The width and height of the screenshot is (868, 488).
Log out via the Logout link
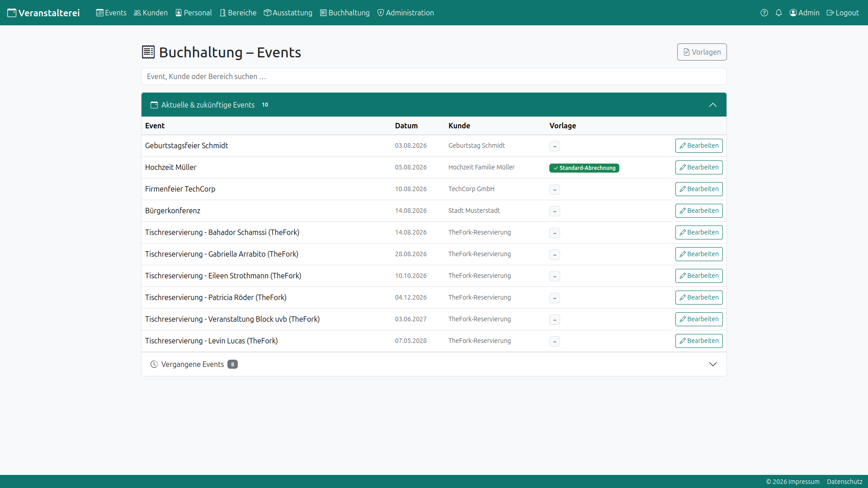(x=843, y=13)
